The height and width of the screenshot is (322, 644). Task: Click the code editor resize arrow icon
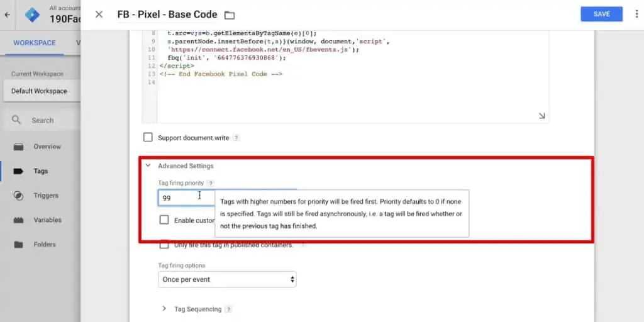(541, 116)
